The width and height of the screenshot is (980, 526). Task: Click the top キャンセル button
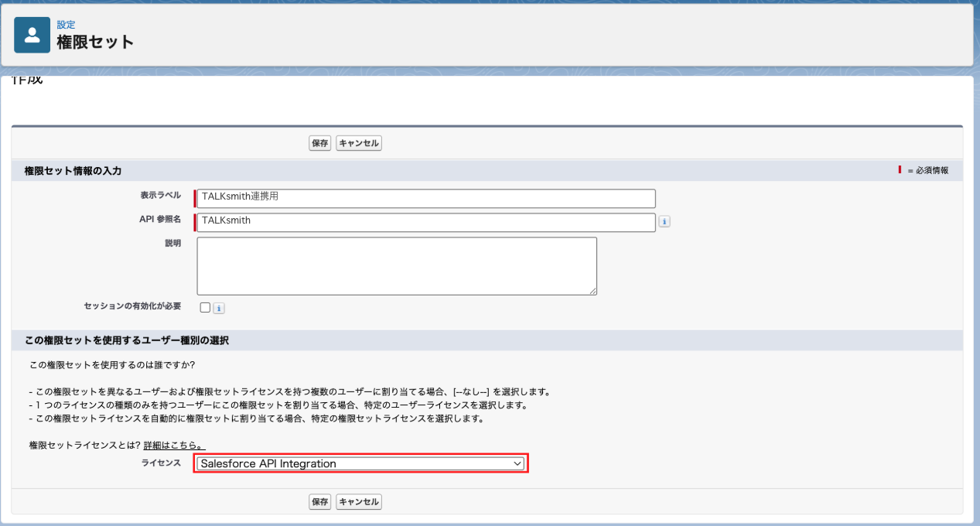click(x=359, y=143)
